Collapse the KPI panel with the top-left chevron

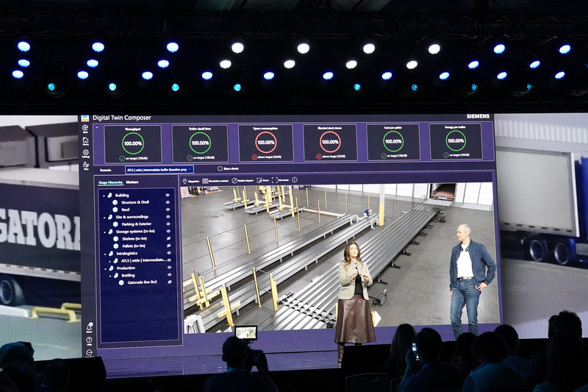(97, 127)
